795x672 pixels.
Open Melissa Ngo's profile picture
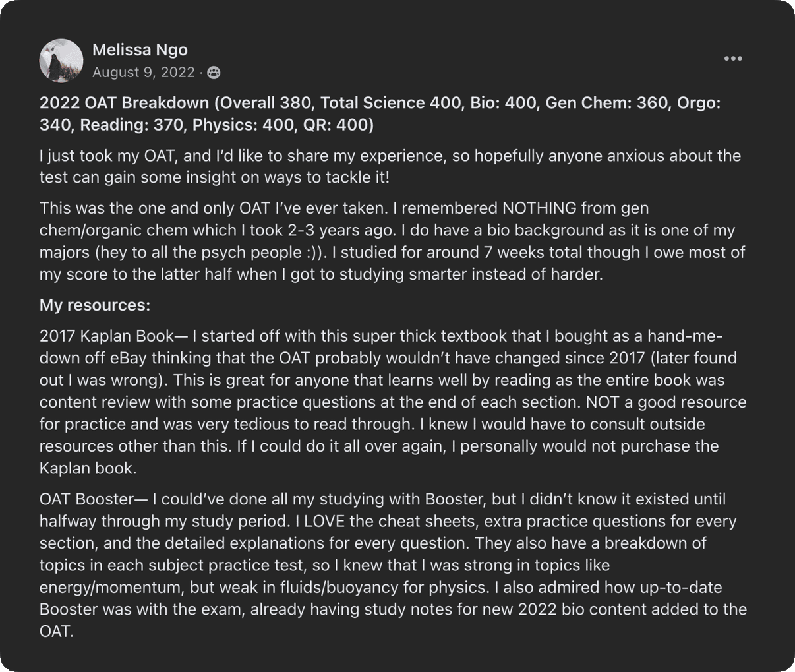coord(61,61)
